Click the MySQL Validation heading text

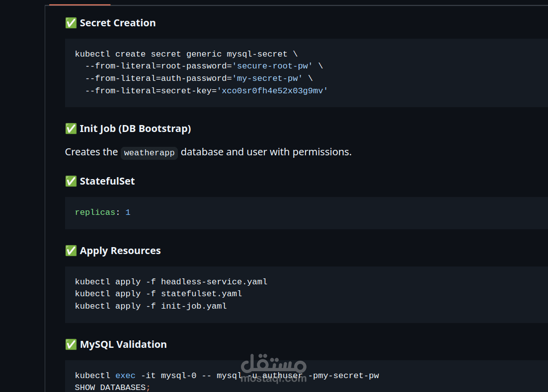coord(123,344)
